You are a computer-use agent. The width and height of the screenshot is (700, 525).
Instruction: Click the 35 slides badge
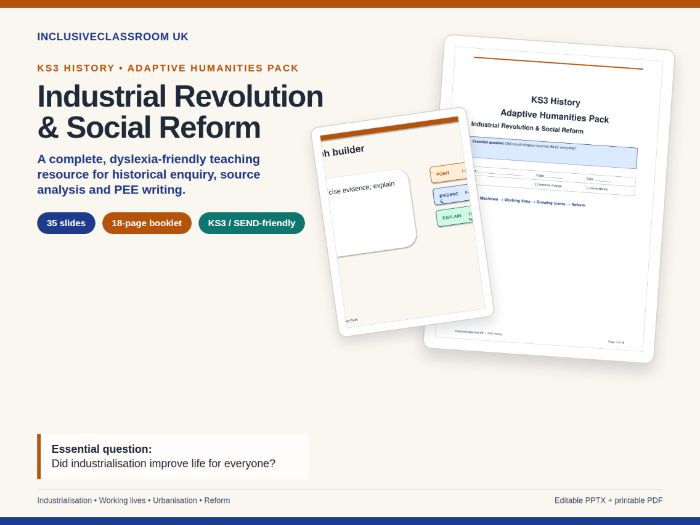coord(66,223)
